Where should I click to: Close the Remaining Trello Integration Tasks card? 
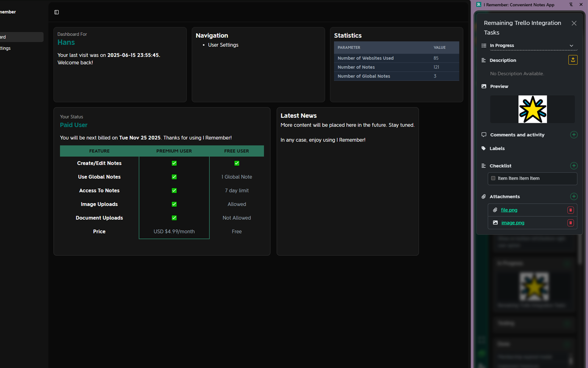574,23
